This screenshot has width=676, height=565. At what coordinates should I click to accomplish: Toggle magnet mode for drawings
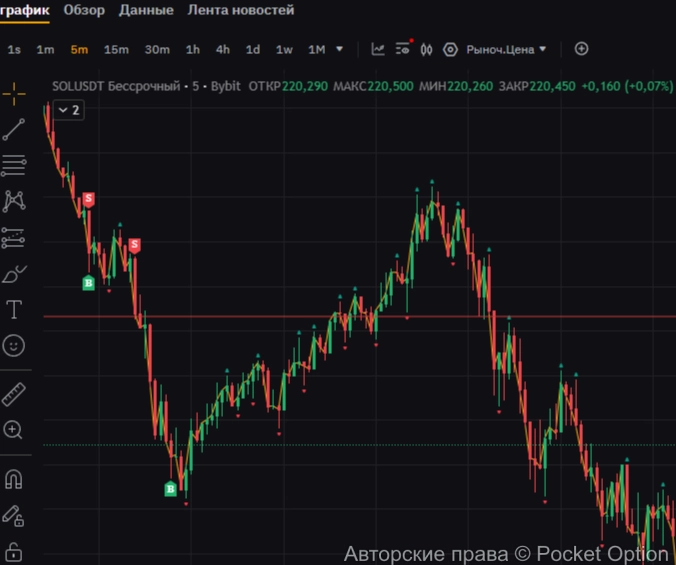[14, 479]
